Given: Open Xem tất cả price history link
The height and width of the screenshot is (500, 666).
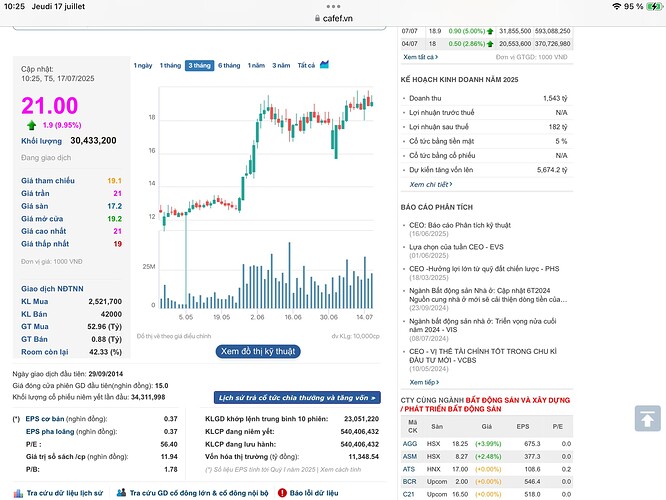Looking at the screenshot, I should pyautogui.click(x=420, y=57).
